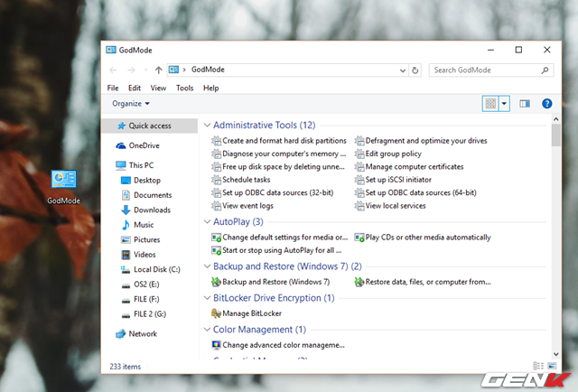The height and width of the screenshot is (392, 578).
Task: Select Local Disk (C:) drive
Action: click(x=156, y=269)
